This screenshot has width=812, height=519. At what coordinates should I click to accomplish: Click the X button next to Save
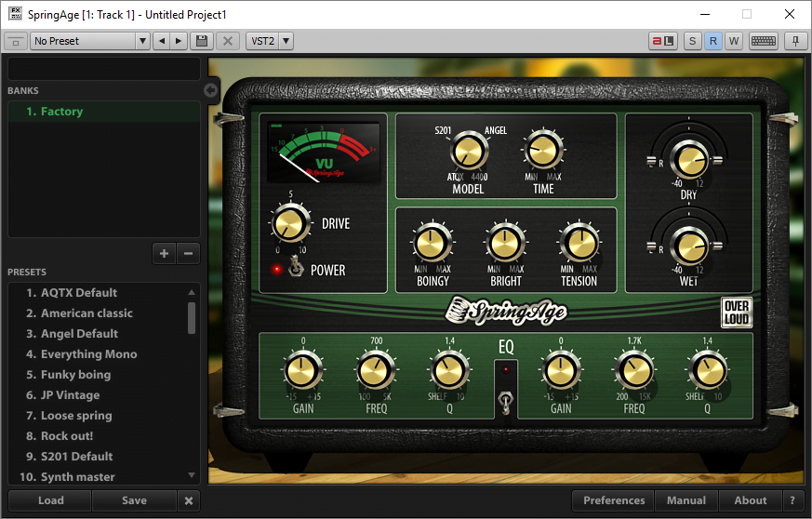click(x=189, y=501)
